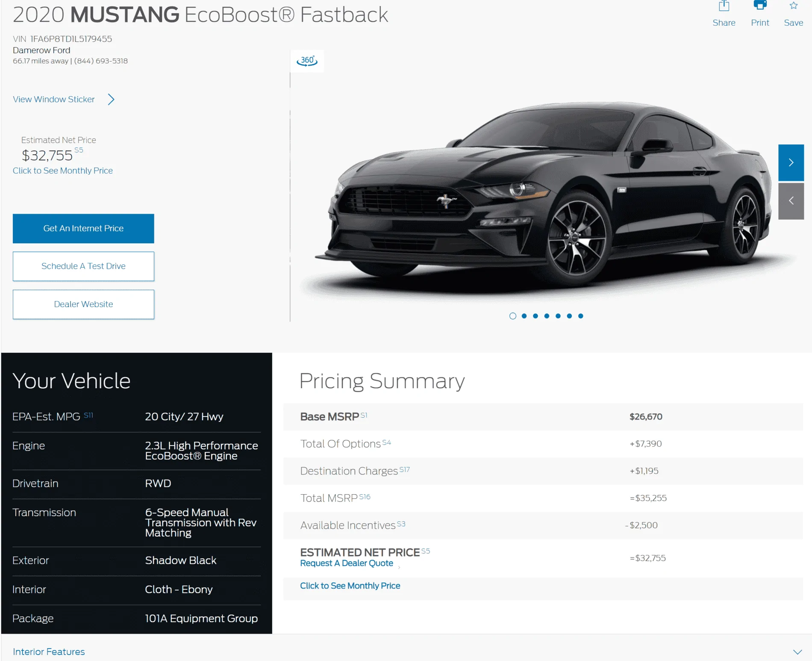The image size is (812, 661).
Task: Select the third carousel dot
Action: point(535,316)
